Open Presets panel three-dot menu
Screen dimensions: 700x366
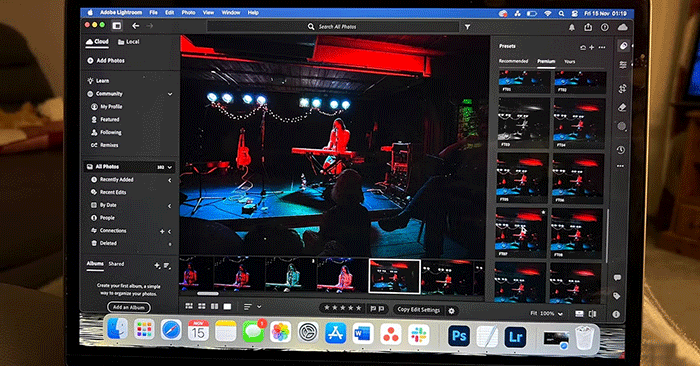tap(602, 47)
